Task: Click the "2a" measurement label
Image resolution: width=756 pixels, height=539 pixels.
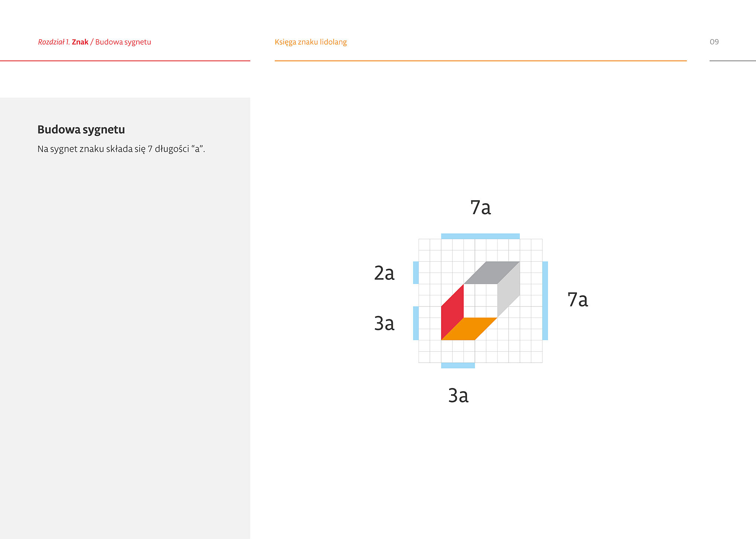Action: coord(384,273)
